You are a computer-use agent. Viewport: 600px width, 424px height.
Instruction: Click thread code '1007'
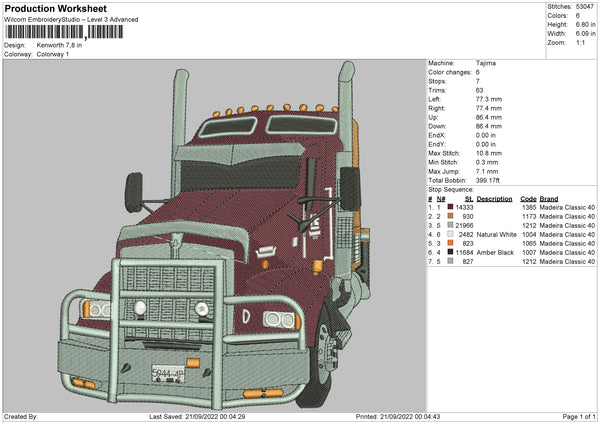(x=529, y=253)
